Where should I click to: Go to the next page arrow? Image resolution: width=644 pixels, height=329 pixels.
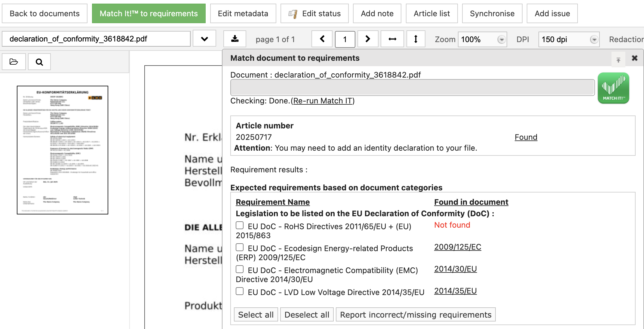tap(368, 39)
